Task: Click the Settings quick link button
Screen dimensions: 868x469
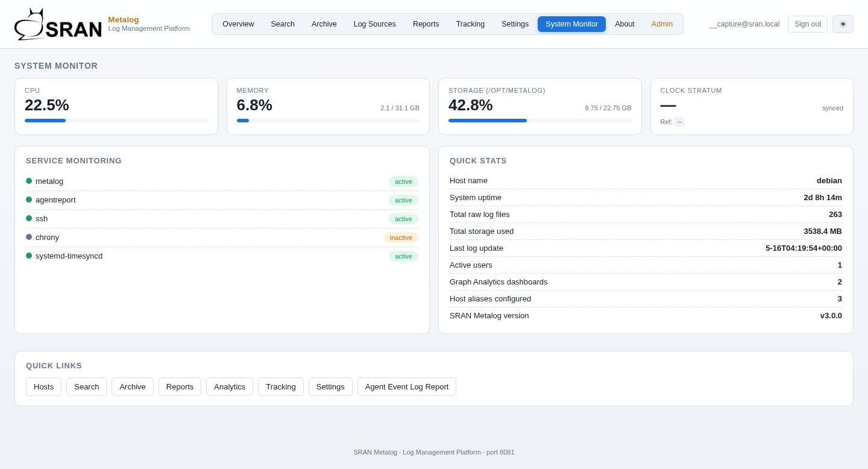Action: (x=330, y=387)
